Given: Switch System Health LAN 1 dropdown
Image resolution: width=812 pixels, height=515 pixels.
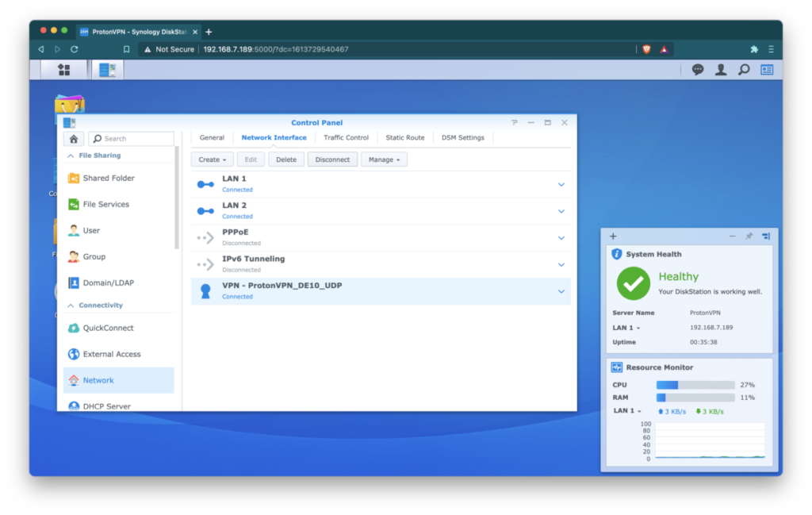Looking at the screenshot, I should click(626, 328).
